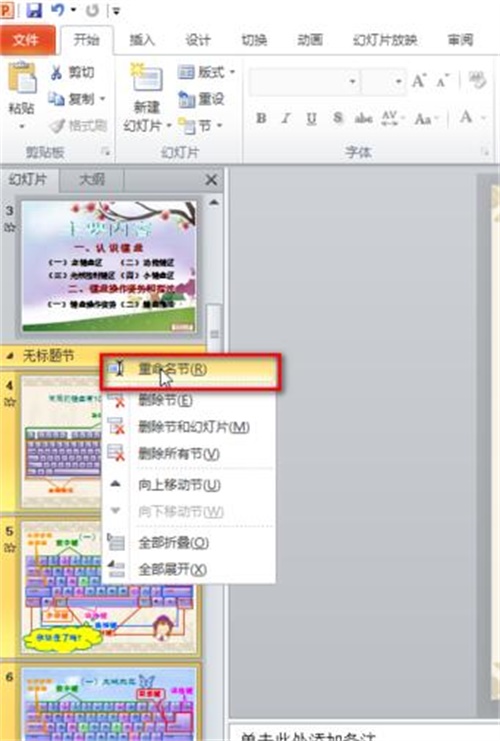The image size is (500, 741).
Task: Choose 全部展开(X) menu item
Action: pos(189,569)
